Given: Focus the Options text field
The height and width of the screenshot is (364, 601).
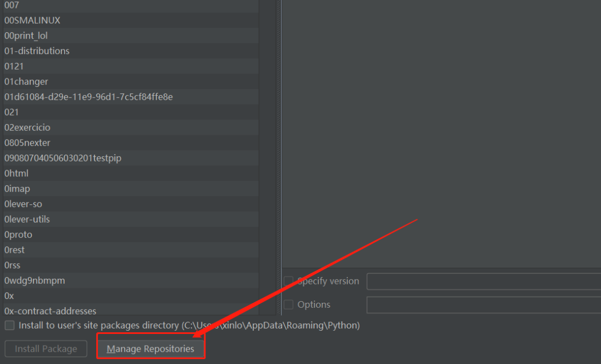Looking at the screenshot, I should click(x=483, y=305).
